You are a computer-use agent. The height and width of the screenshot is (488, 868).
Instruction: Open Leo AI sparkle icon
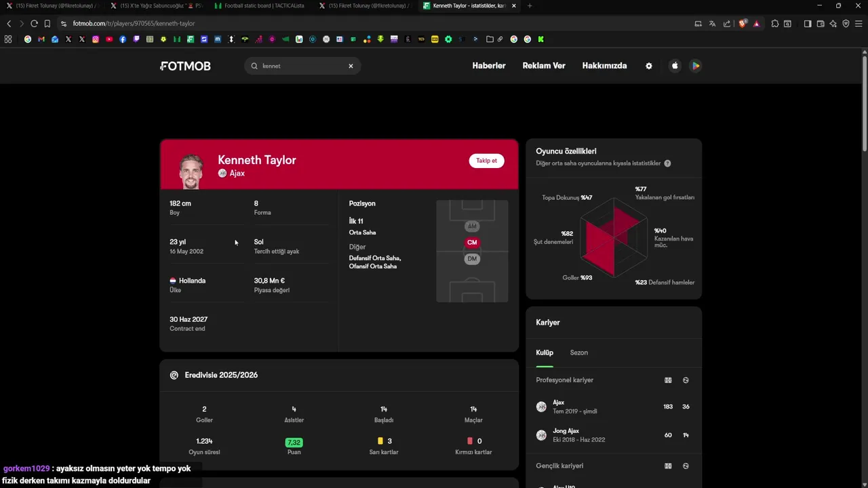(833, 24)
